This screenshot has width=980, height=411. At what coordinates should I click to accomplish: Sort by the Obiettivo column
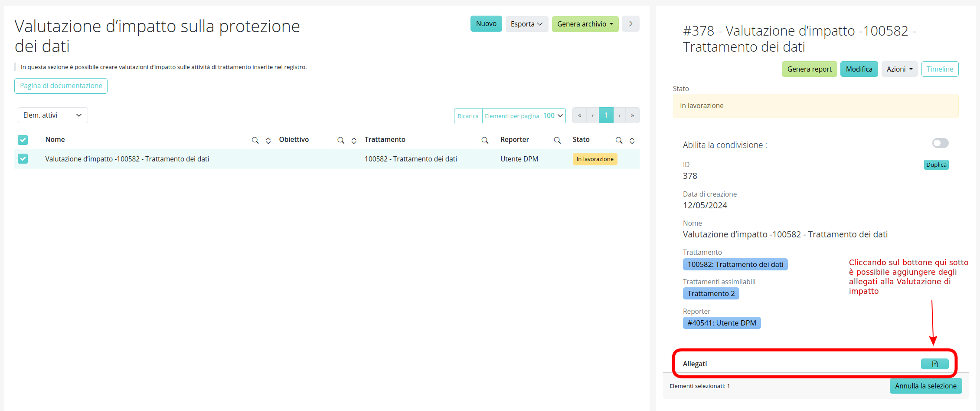coord(354,140)
